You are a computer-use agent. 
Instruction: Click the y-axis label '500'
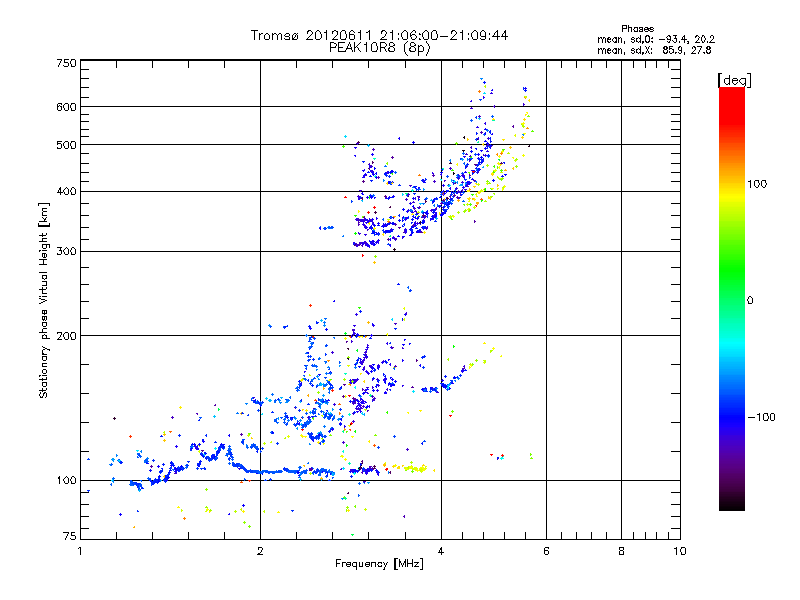coord(66,145)
